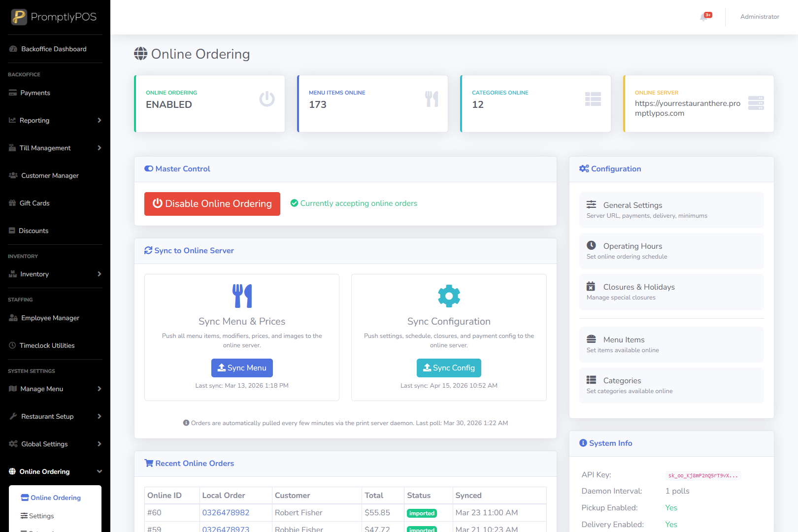Expand the Reporting submenu chevron

[100, 120]
